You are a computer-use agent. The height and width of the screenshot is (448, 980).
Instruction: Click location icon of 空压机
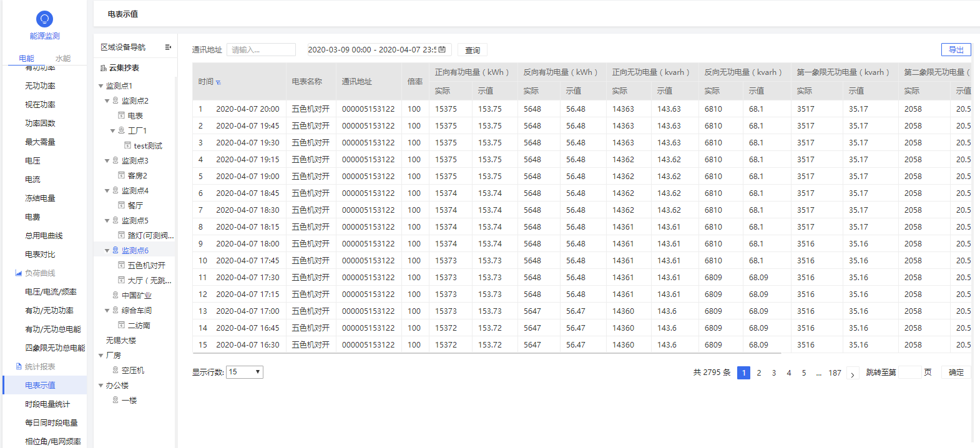point(115,370)
